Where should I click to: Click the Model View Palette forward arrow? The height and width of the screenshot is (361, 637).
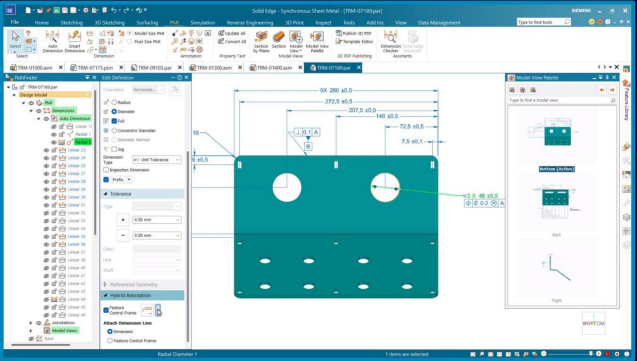pos(612,90)
